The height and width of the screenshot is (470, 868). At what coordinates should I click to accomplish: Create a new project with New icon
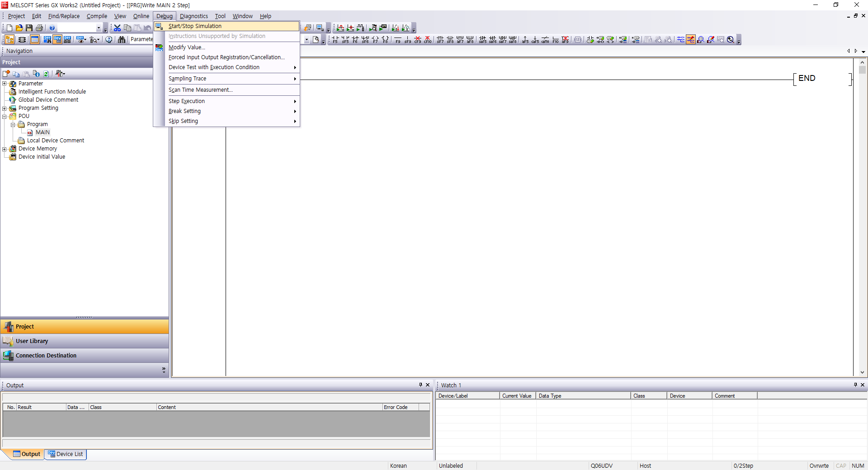pos(9,28)
